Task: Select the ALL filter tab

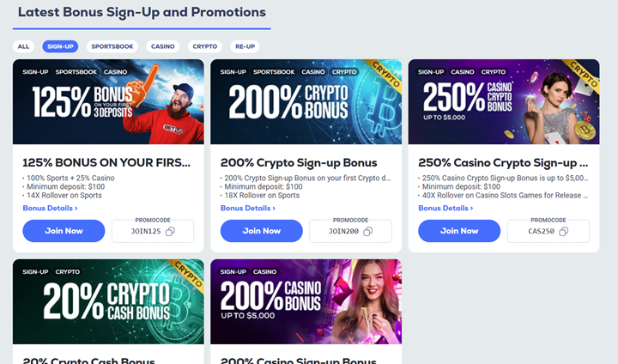Action: coord(23,46)
